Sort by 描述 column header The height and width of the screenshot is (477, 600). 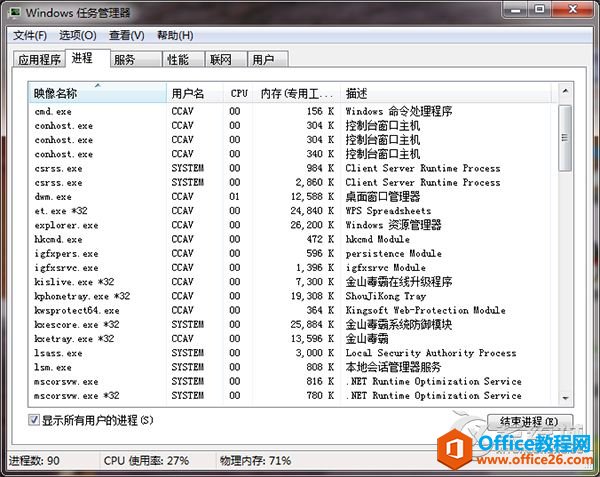pyautogui.click(x=446, y=93)
